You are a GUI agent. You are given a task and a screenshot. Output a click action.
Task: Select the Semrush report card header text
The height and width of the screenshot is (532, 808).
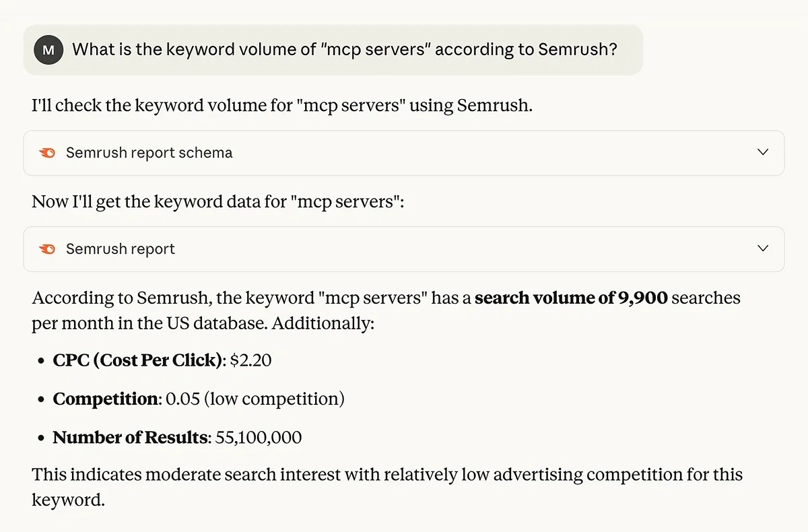tap(120, 248)
